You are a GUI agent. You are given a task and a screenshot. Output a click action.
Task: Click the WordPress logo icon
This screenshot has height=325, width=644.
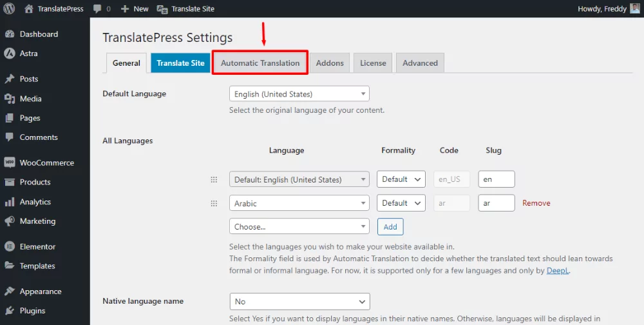9,8
